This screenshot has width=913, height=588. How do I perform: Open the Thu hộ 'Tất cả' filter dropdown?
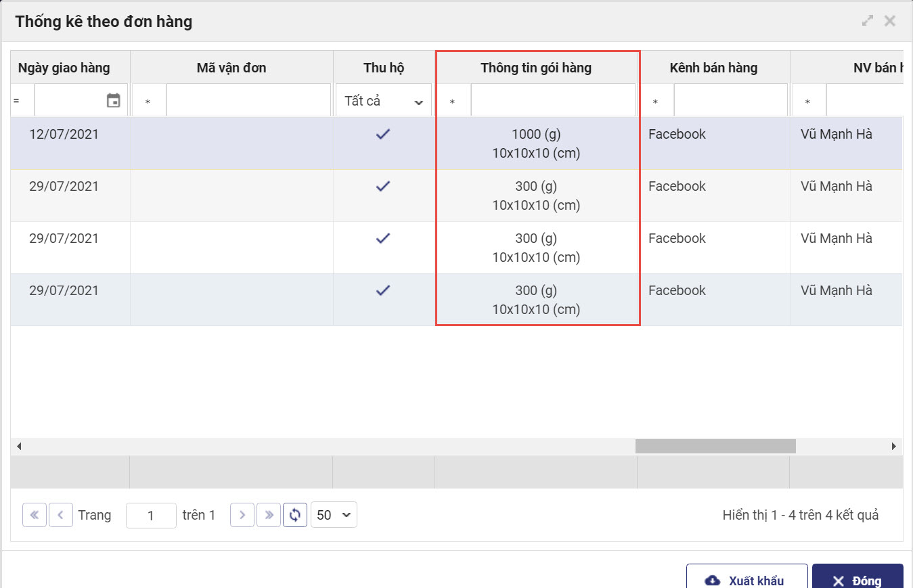[x=384, y=101]
